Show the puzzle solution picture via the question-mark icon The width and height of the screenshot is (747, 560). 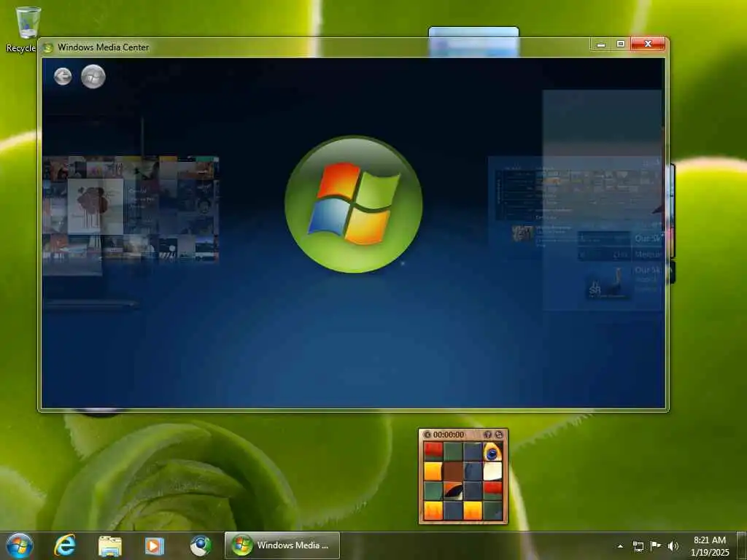tap(487, 435)
